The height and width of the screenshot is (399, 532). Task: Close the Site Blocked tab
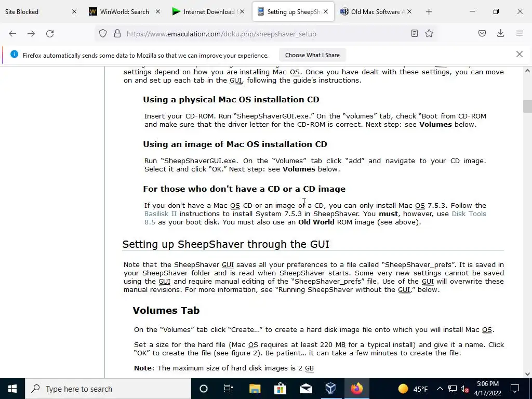(74, 12)
